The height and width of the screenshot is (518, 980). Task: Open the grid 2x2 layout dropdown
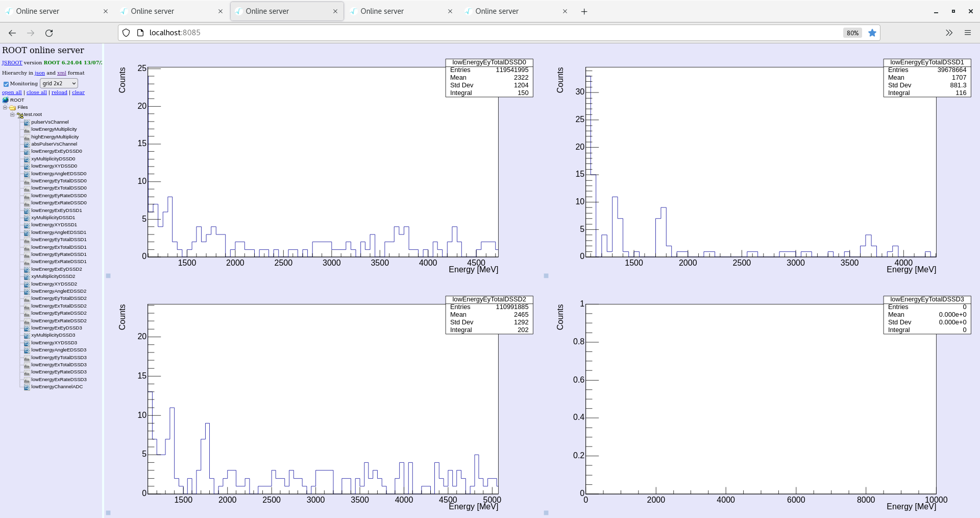pyautogui.click(x=58, y=83)
